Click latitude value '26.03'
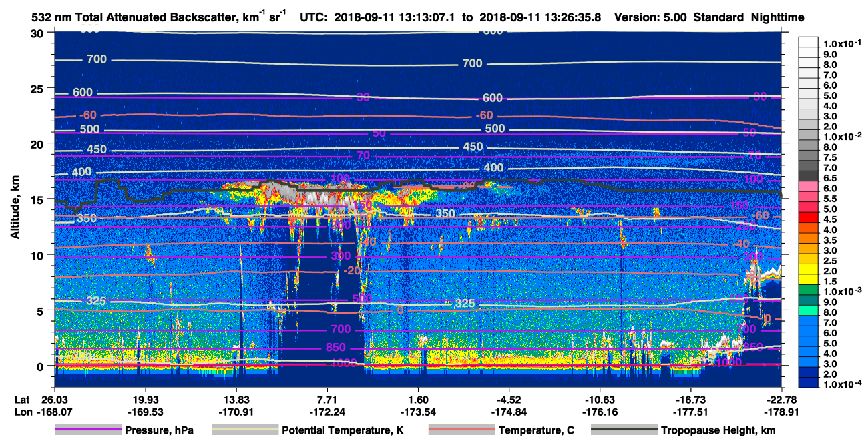The width and height of the screenshot is (868, 445). [54, 398]
